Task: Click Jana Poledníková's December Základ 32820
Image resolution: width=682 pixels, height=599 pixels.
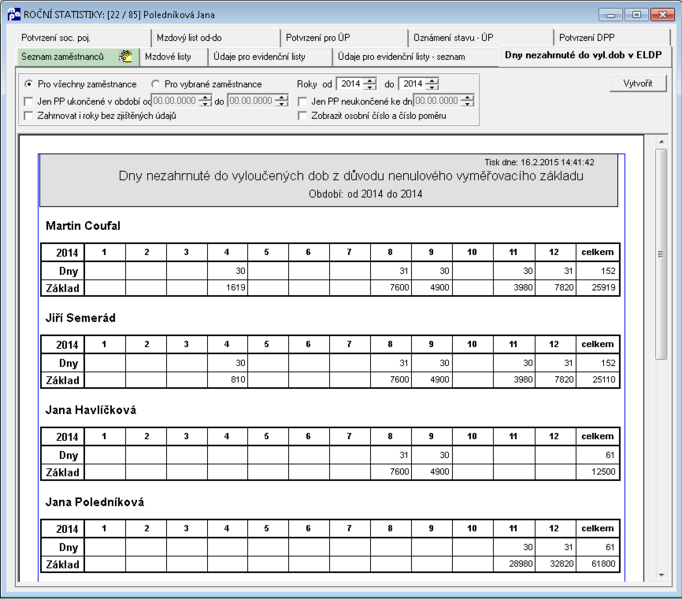Action: click(562, 564)
